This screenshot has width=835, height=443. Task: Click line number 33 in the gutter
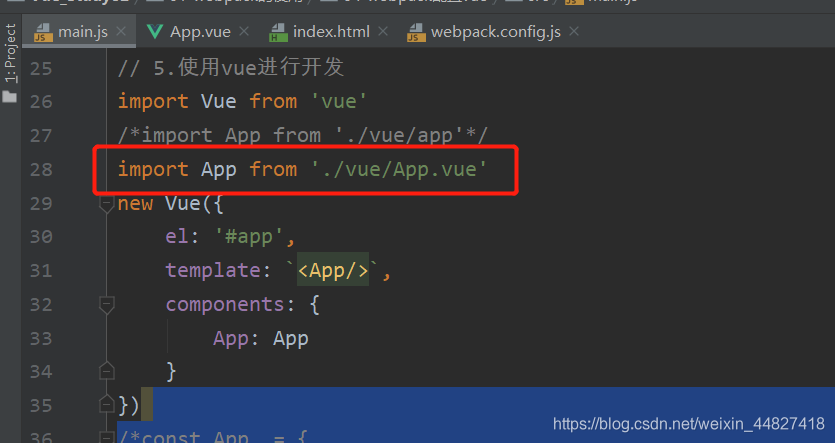pos(41,339)
